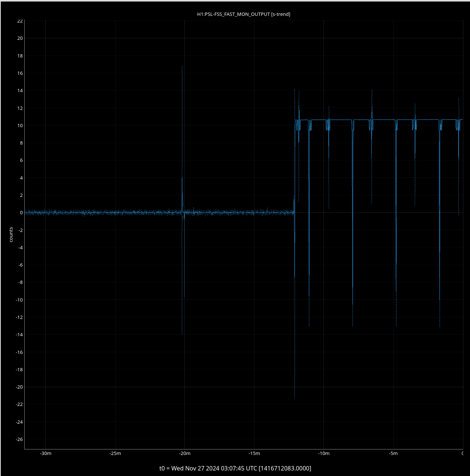470x476 pixels.
Task: Click the 'counts' y-axis label
Action: click(x=11, y=235)
